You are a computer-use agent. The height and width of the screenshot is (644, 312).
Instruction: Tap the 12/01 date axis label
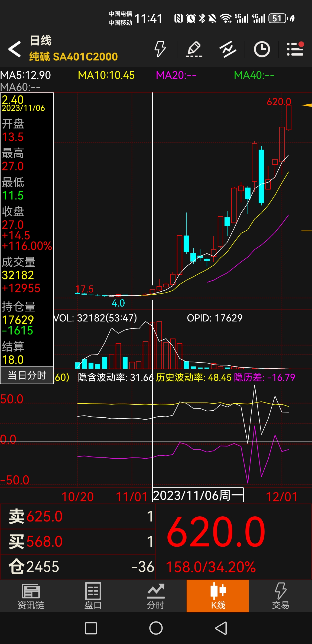tap(282, 497)
